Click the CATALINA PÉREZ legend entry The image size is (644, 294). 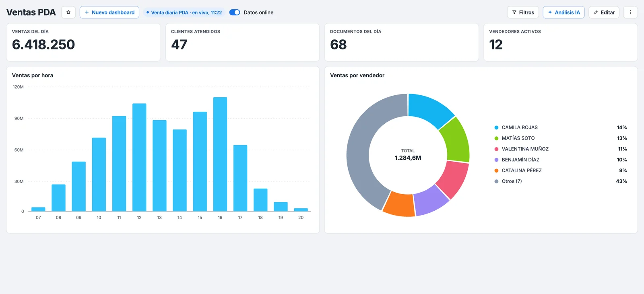click(560, 171)
